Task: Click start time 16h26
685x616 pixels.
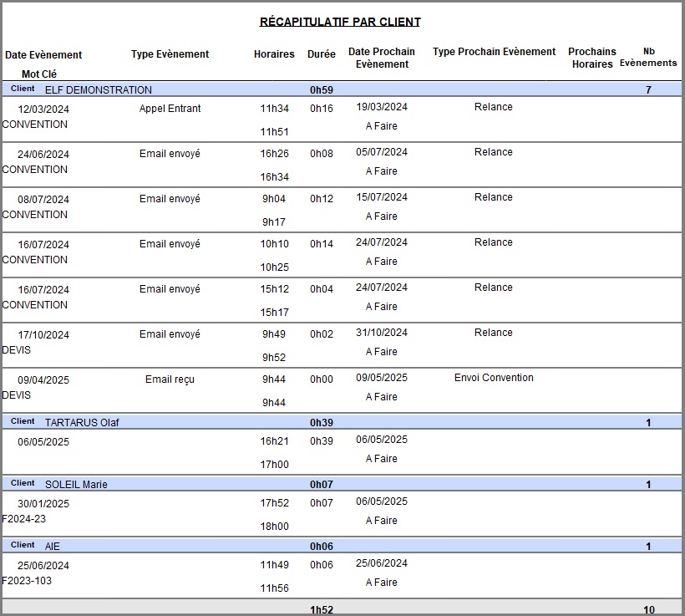Action: tap(274, 154)
